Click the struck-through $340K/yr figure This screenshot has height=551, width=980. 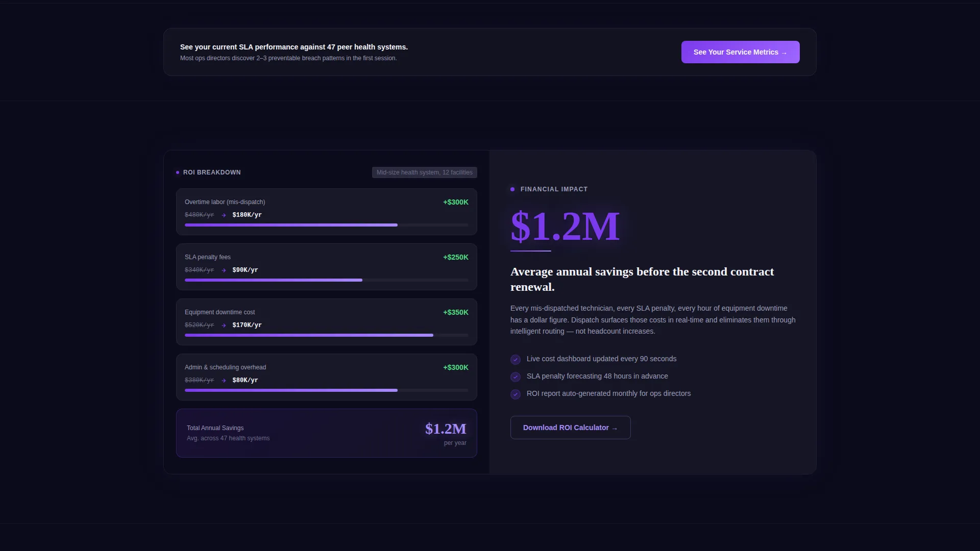pyautogui.click(x=199, y=270)
